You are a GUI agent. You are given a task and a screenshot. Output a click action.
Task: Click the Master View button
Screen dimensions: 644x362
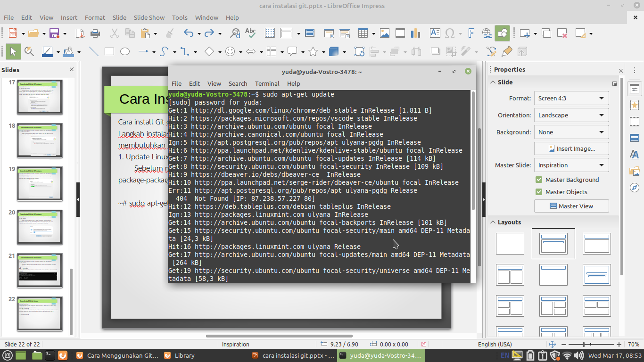coord(571,206)
